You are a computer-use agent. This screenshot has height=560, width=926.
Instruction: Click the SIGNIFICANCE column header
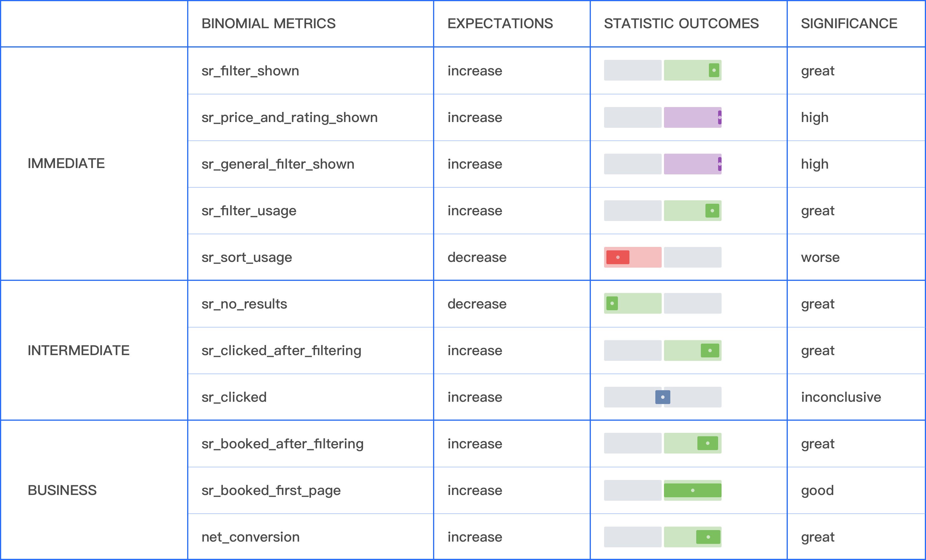click(x=849, y=24)
